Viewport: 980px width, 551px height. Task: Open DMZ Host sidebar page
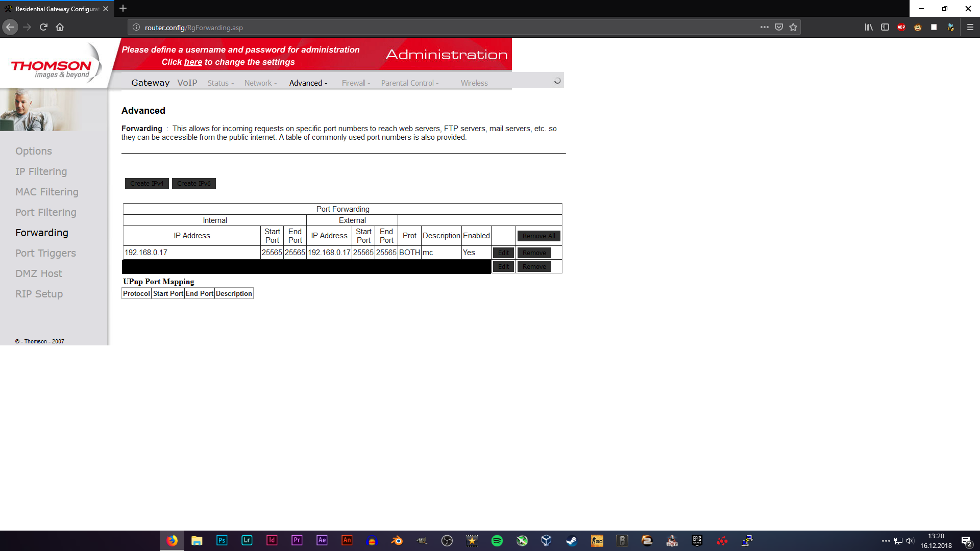point(39,273)
